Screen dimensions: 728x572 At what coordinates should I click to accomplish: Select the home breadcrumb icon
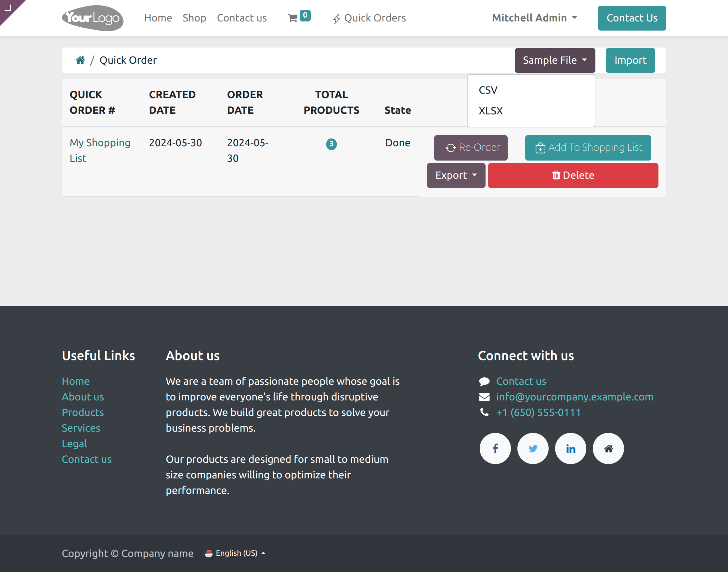click(80, 59)
